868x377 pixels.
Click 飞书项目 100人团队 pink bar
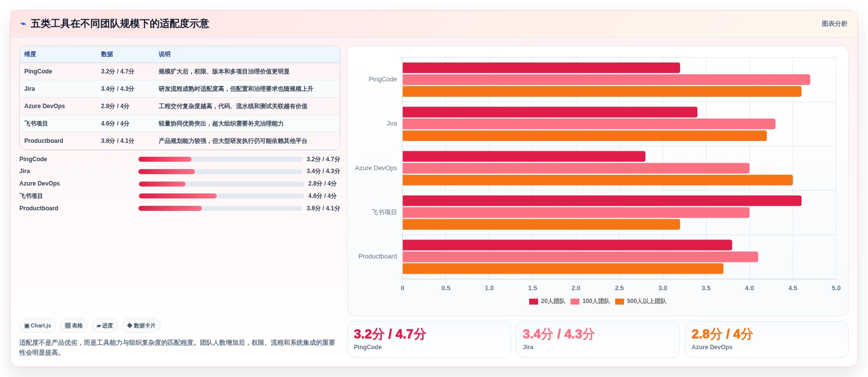pyautogui.click(x=576, y=212)
